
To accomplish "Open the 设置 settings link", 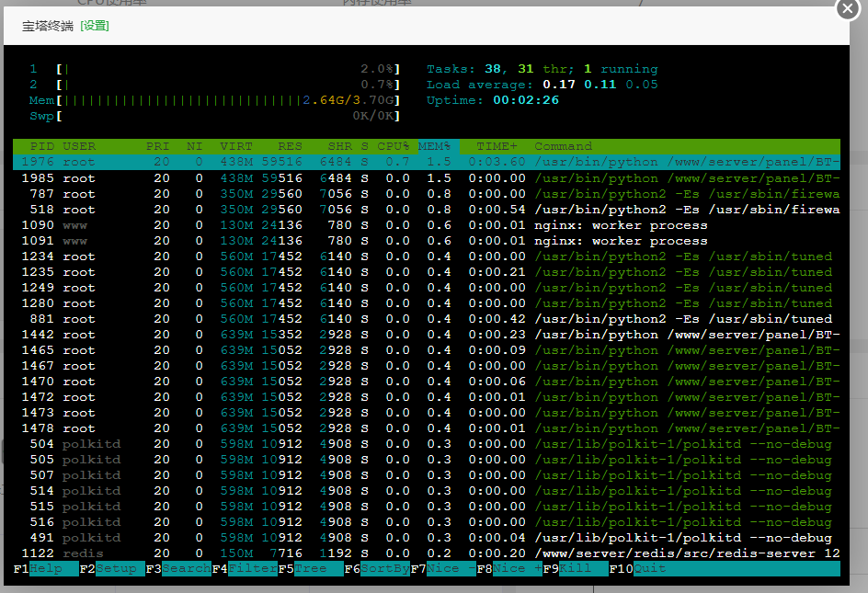I will click(95, 26).
